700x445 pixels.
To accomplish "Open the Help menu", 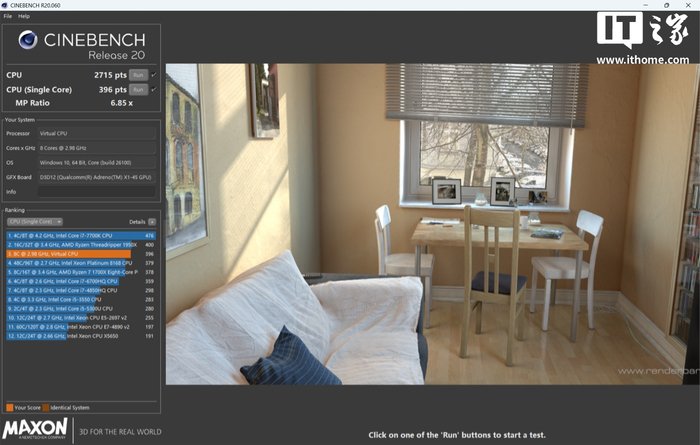I will pos(24,16).
